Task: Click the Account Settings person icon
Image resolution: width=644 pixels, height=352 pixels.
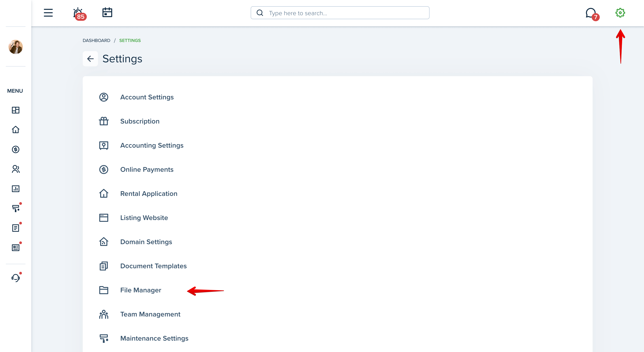Action: click(x=104, y=97)
